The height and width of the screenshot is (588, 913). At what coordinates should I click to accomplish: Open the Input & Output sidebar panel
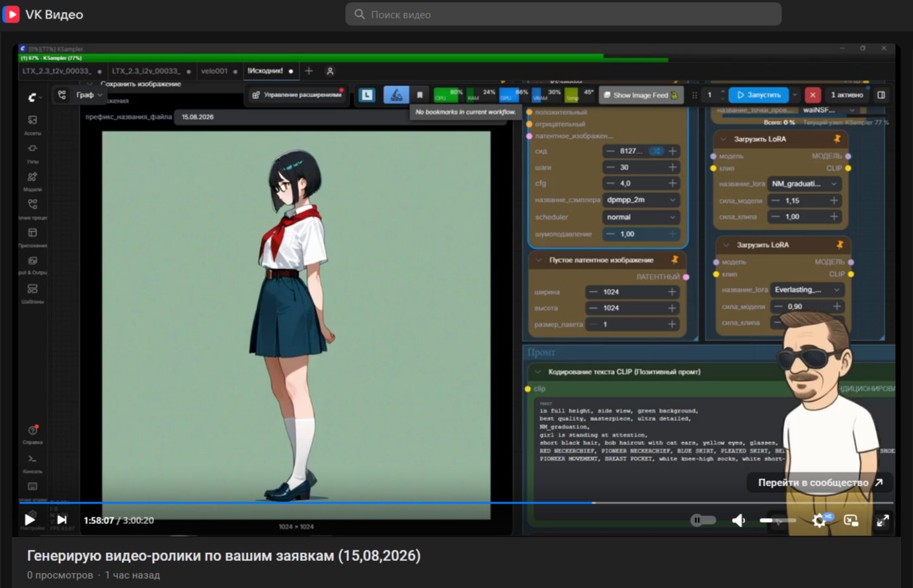(x=32, y=265)
